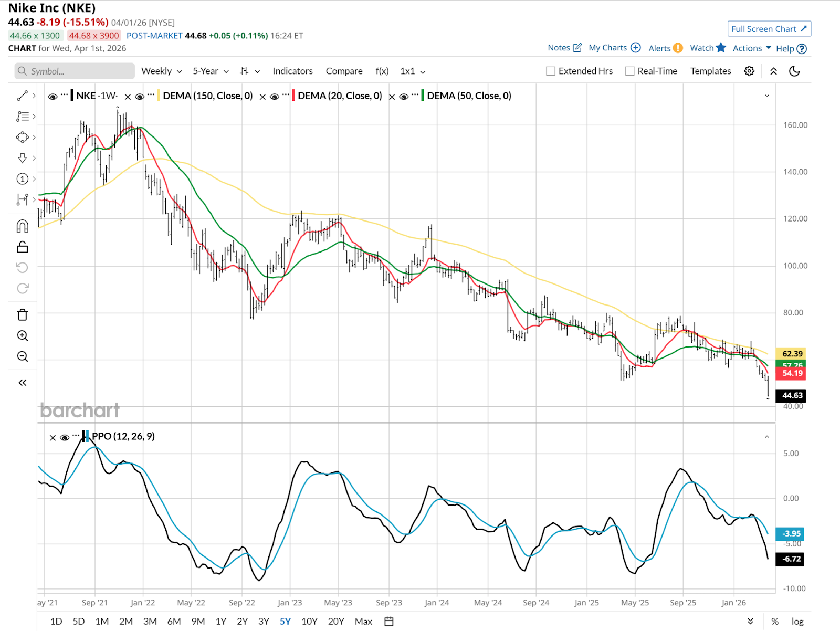Redo the last chart action

tap(22, 288)
